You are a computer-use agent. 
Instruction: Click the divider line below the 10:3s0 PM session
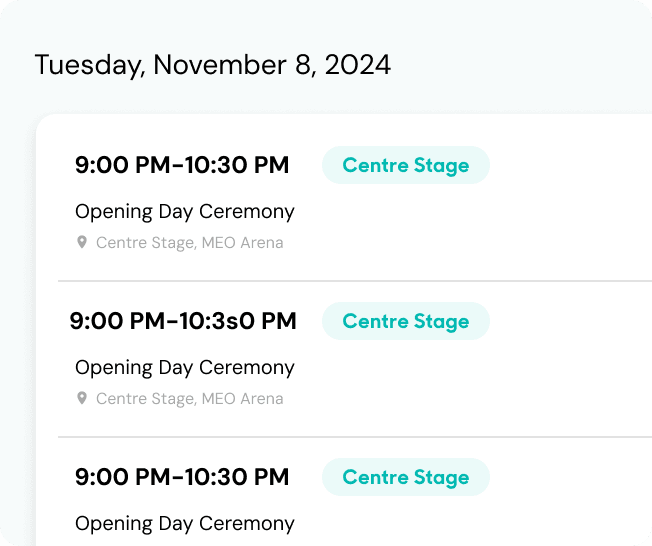[355, 437]
